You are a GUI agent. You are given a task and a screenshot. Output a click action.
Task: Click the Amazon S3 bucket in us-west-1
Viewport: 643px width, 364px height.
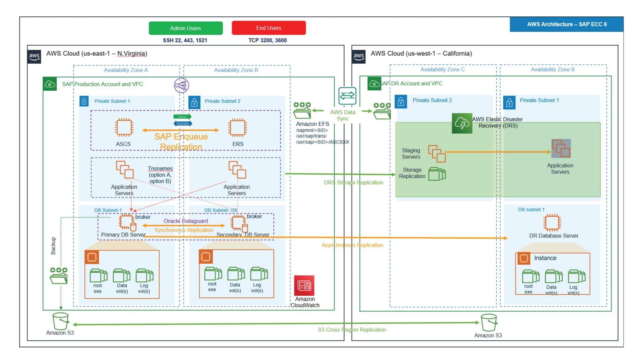pos(489,323)
